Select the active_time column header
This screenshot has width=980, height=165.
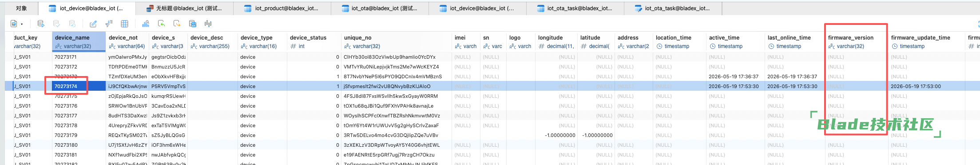point(735,42)
